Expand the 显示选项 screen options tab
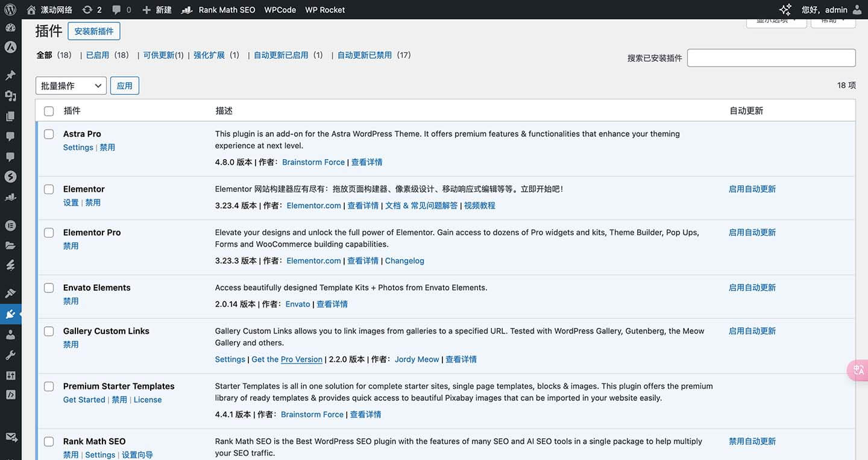 pyautogui.click(x=776, y=21)
